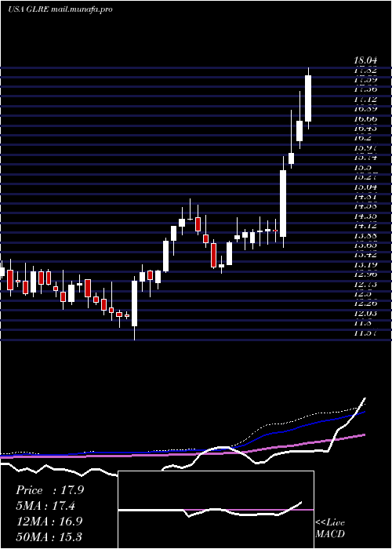This screenshot has width=392, height=549.
Task: Click the '5MA : 17.4' legend entry
Action: point(45,506)
